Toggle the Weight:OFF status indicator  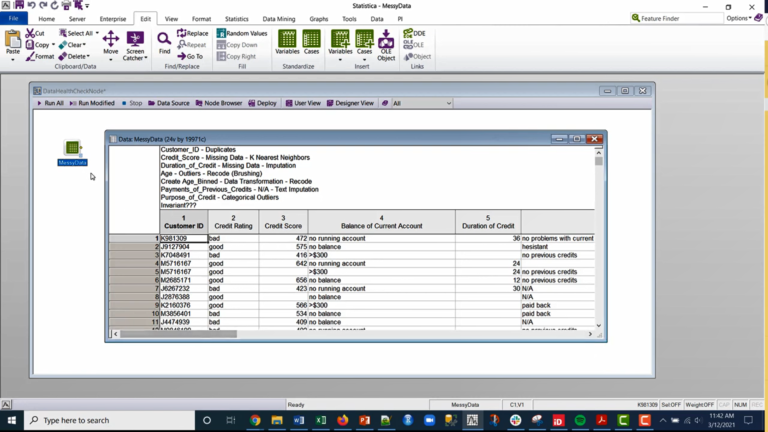tap(700, 405)
